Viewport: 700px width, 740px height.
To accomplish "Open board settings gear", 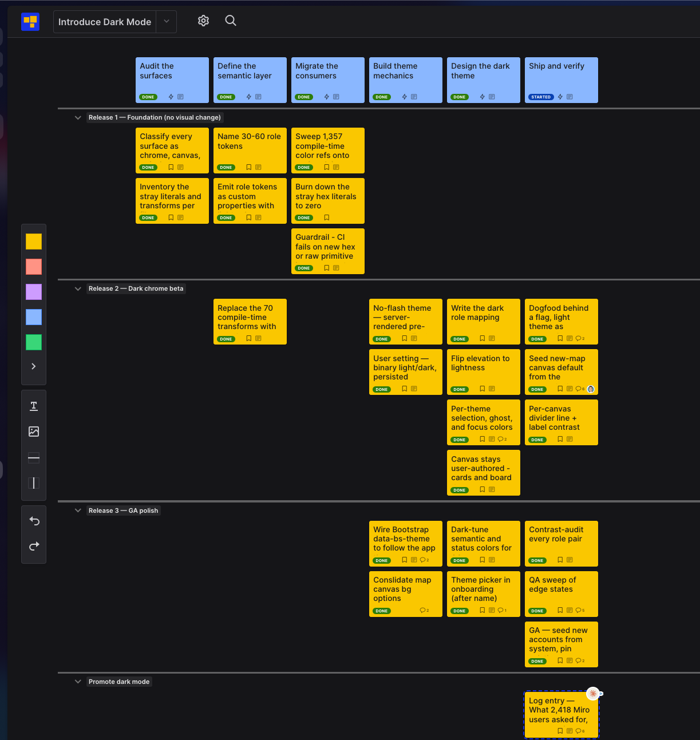I will coord(203,21).
